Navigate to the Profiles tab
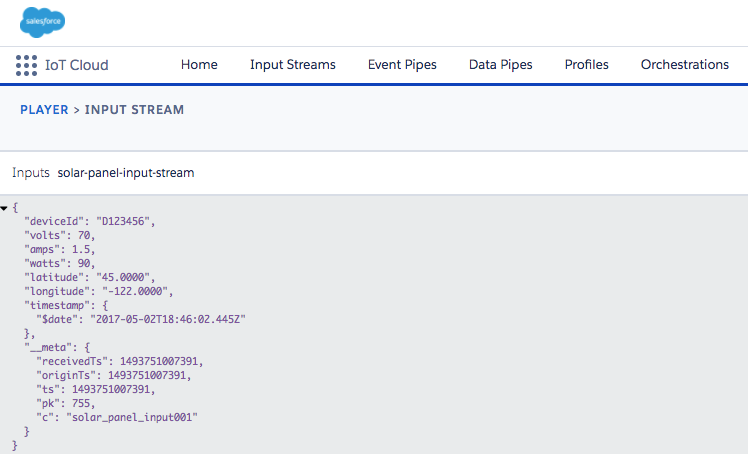This screenshot has width=748, height=454. click(x=586, y=65)
